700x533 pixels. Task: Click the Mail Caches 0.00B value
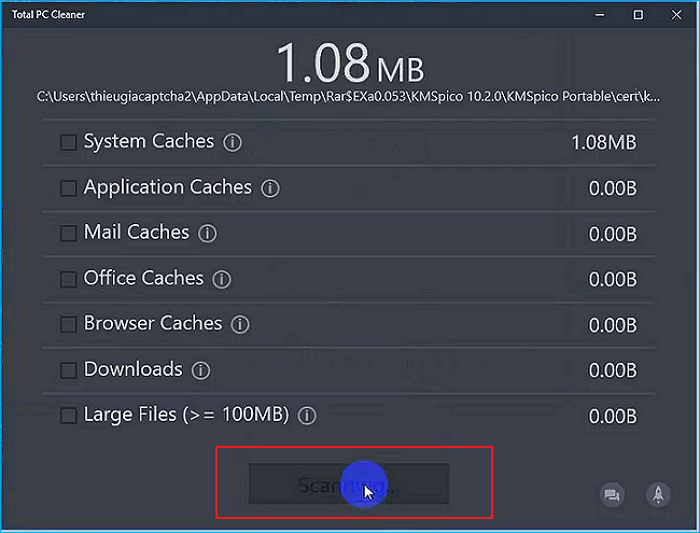point(612,234)
